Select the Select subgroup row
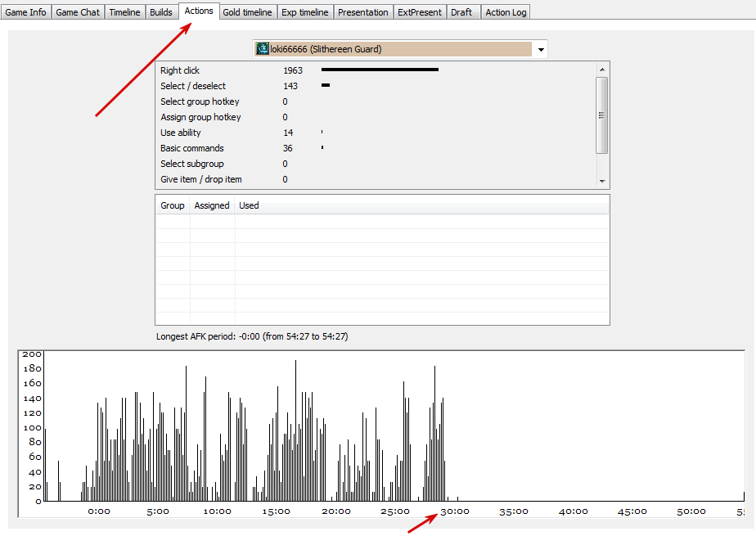Viewport: 756px width, 536px height. coord(375,164)
